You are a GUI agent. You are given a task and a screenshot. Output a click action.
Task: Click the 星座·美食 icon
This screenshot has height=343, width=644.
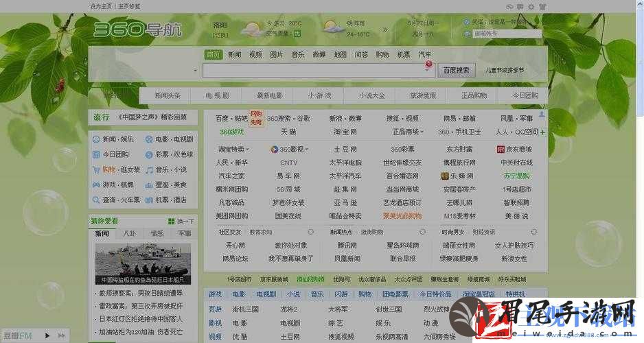click(x=149, y=185)
